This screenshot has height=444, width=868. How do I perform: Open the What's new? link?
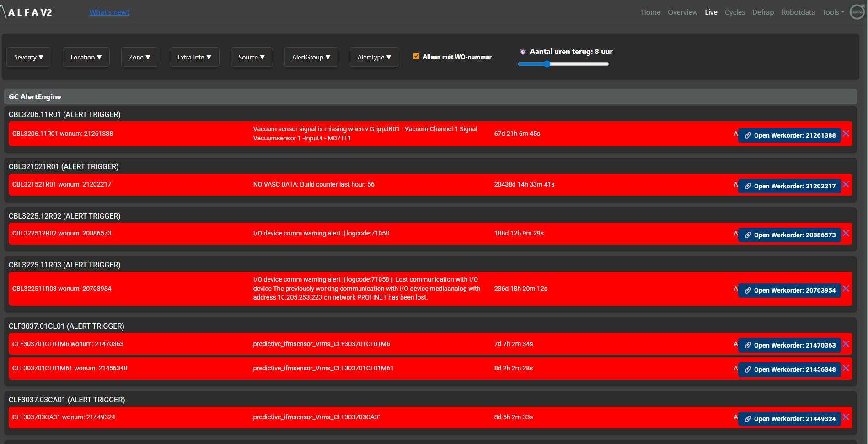pyautogui.click(x=109, y=12)
